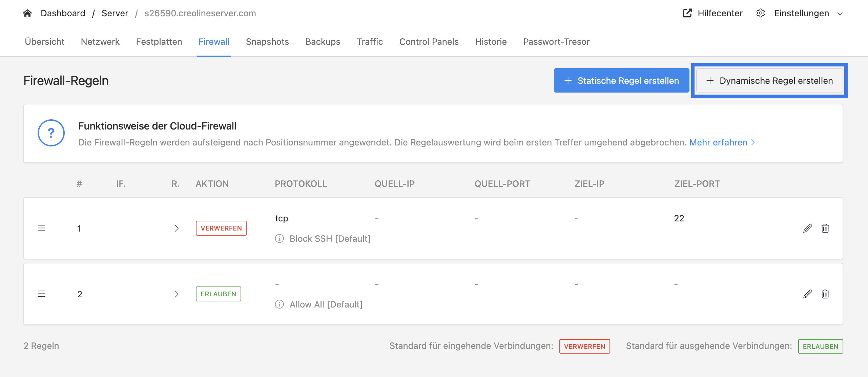Open the Netzwerk tab
Viewport: 868px width, 377px height.
pyautogui.click(x=100, y=42)
